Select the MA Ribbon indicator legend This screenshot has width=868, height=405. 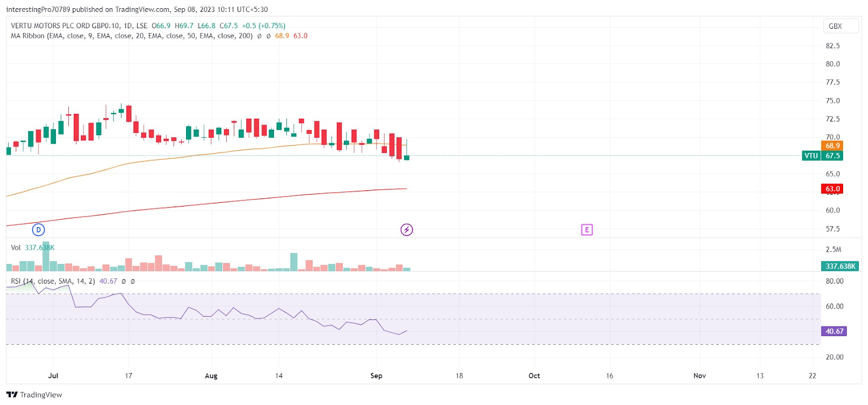pos(132,36)
